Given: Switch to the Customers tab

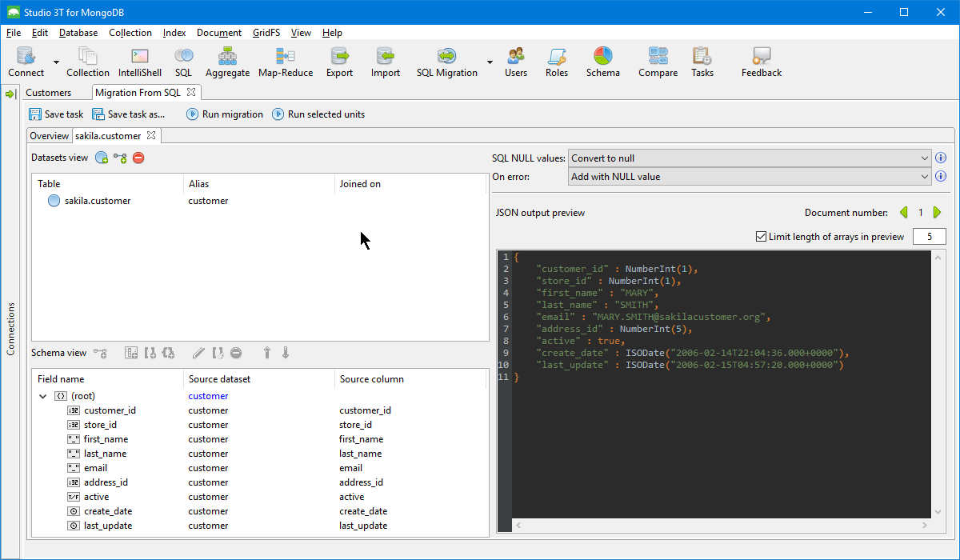Looking at the screenshot, I should click(x=48, y=93).
